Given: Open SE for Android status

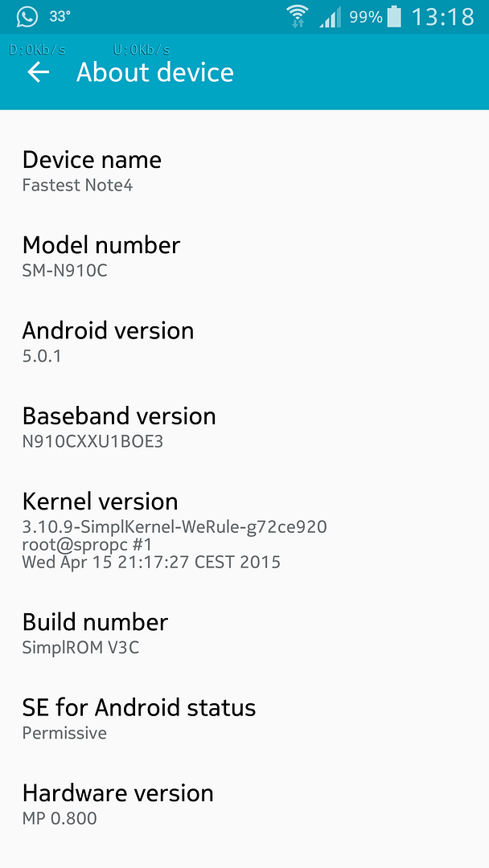Looking at the screenshot, I should [244, 719].
